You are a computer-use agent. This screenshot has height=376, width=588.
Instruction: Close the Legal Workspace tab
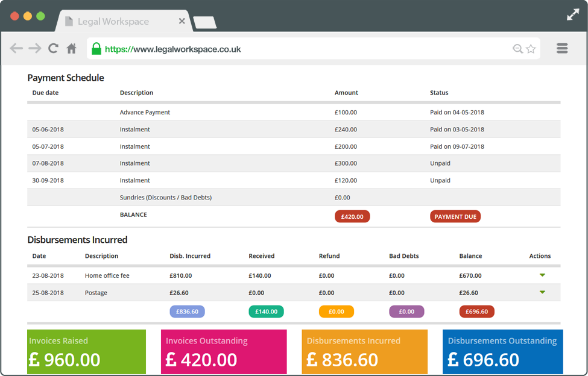182,21
